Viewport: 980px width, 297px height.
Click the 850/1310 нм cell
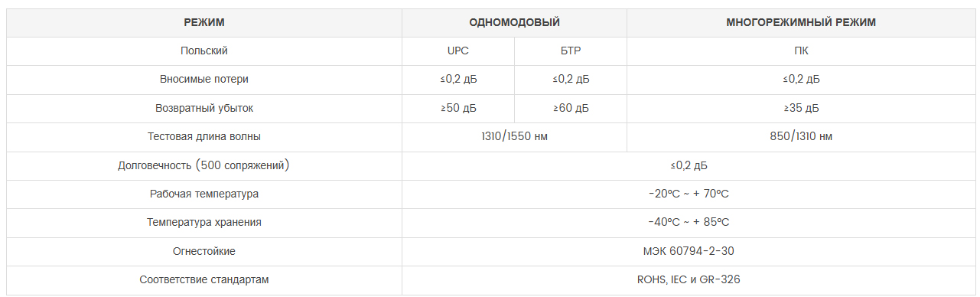[x=801, y=137]
